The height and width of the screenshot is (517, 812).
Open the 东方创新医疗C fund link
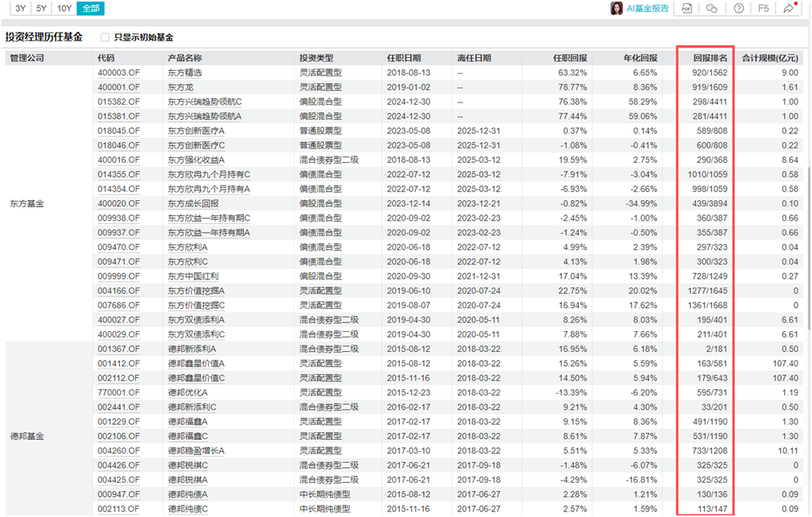point(196,145)
